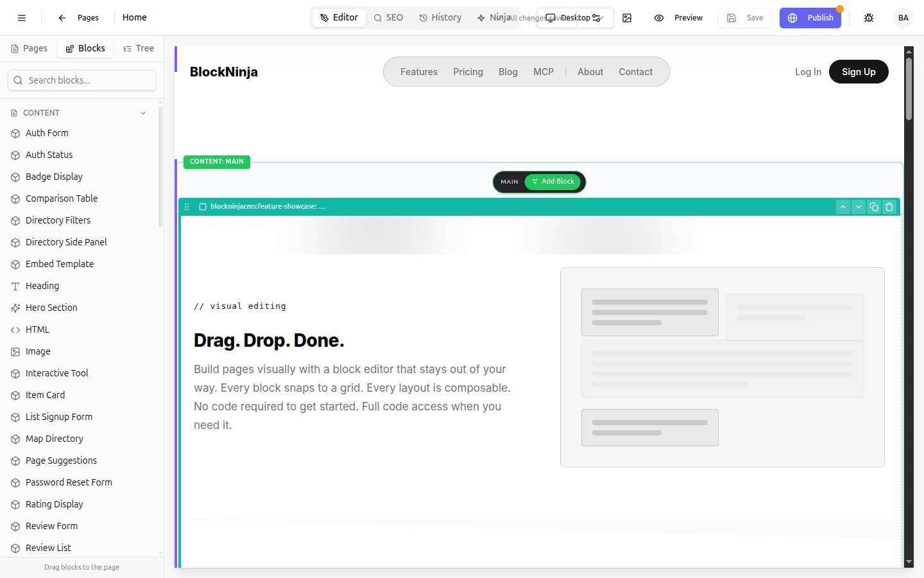This screenshot has width=924, height=578.
Task: Click the Add Block button
Action: coord(552,182)
